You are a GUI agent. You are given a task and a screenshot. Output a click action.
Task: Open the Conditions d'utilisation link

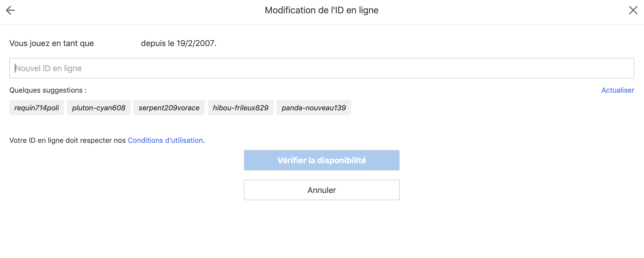[165, 140]
